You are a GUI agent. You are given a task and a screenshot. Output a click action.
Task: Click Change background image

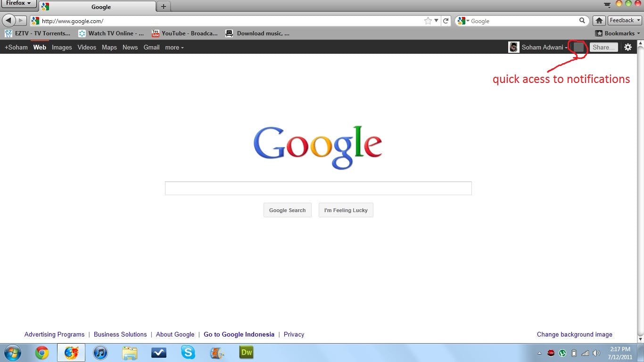[x=575, y=334]
